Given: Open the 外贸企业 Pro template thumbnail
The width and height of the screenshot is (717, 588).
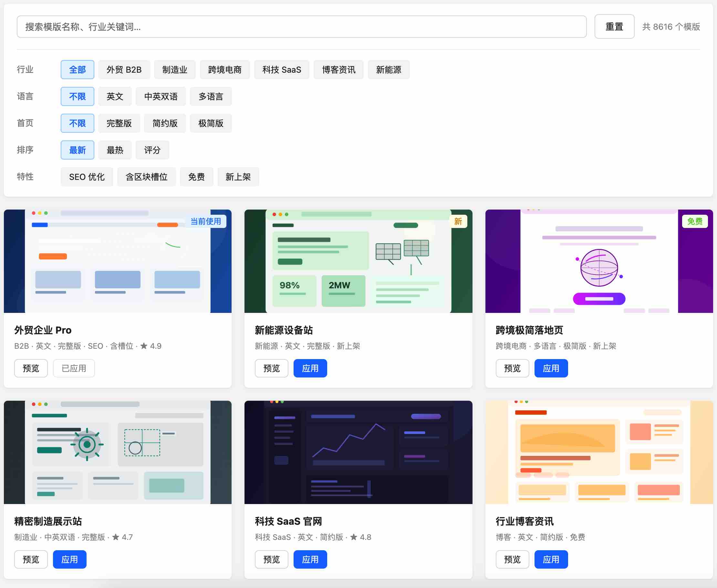Looking at the screenshot, I should pos(118,261).
